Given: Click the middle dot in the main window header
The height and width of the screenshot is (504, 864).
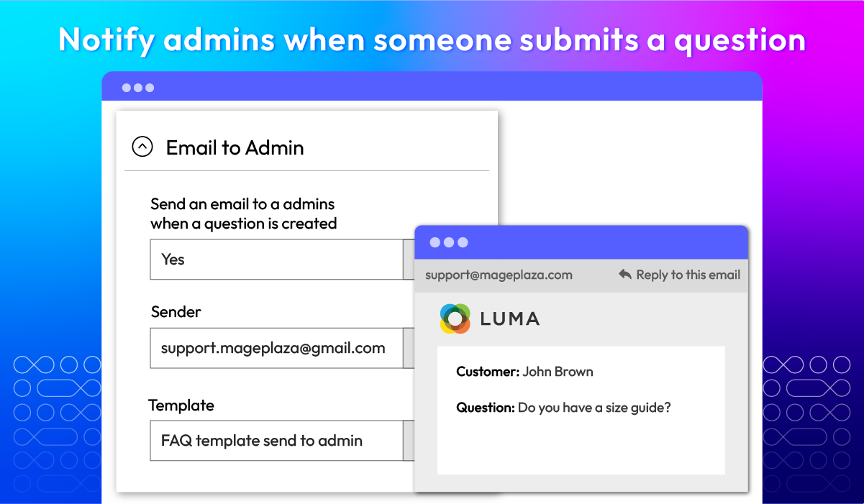Looking at the screenshot, I should (138, 88).
